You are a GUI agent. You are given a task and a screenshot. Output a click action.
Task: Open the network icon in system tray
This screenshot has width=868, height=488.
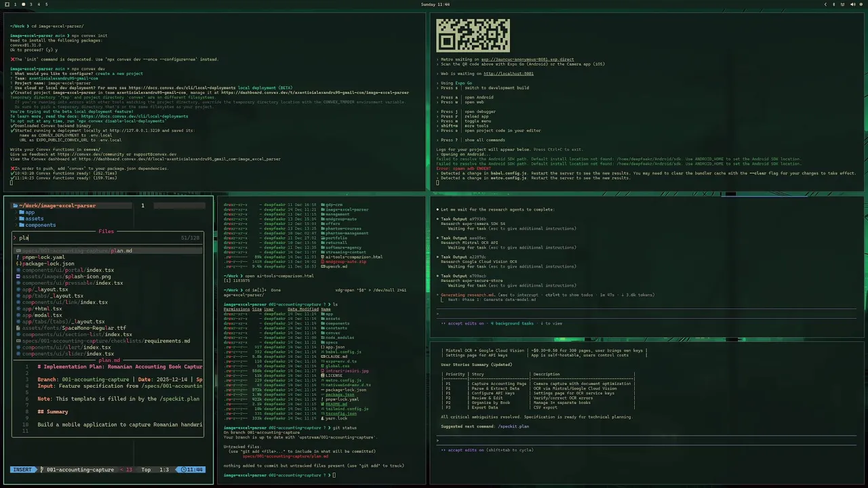click(x=844, y=4)
